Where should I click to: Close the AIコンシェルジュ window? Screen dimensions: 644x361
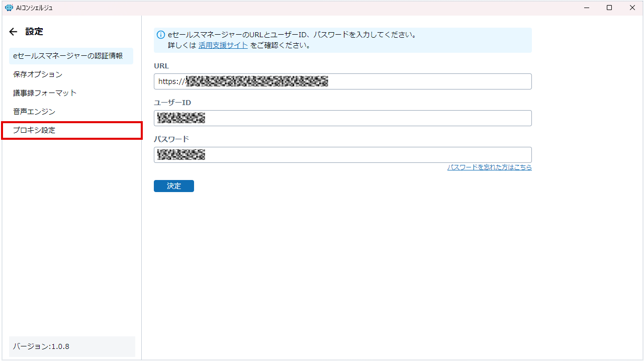pos(632,8)
